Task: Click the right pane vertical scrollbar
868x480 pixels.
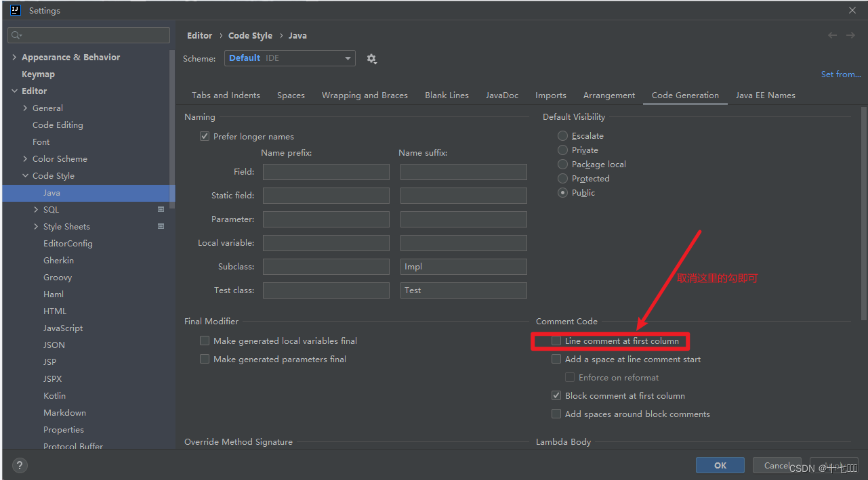Action: [x=863, y=213]
